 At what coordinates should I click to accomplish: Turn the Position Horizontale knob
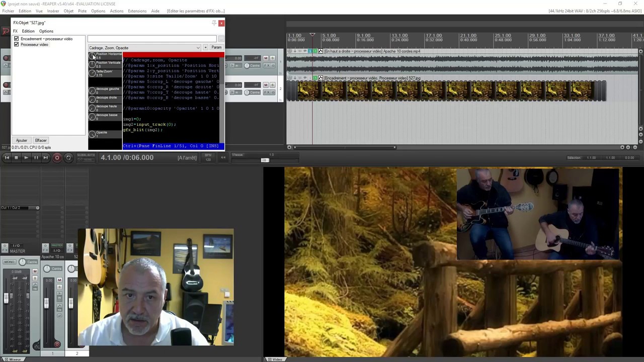92,56
